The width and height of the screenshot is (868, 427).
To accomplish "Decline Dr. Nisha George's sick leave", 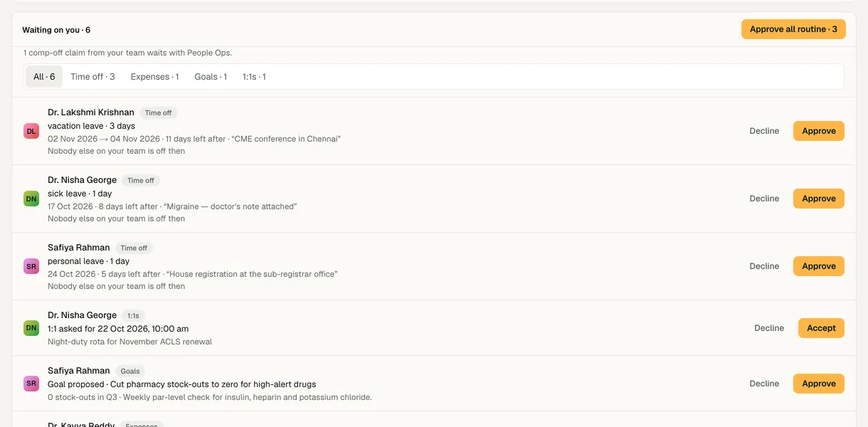I will (764, 199).
